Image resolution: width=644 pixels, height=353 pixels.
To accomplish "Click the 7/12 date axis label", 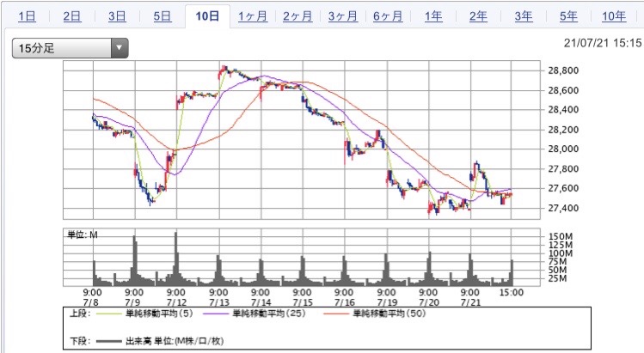I will pos(175,303).
